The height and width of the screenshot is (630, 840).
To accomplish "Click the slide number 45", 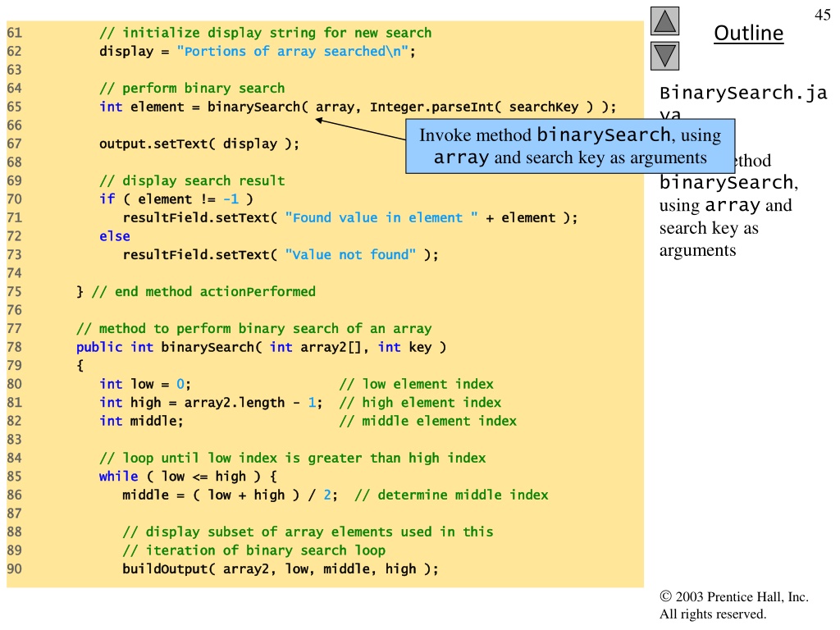I will coord(822,15).
